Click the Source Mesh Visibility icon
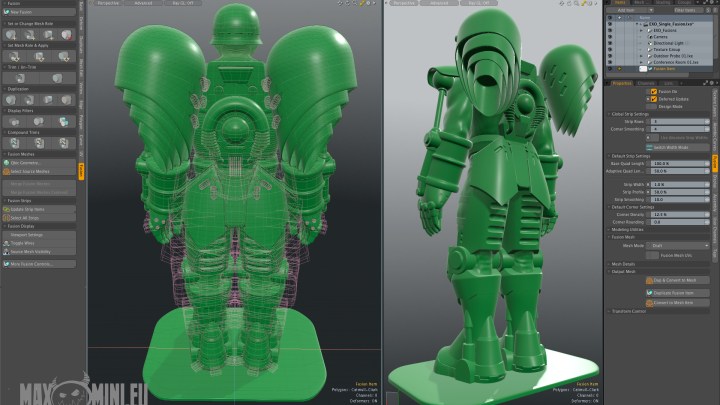Screen dimensions: 720x405 click(x=6, y=252)
